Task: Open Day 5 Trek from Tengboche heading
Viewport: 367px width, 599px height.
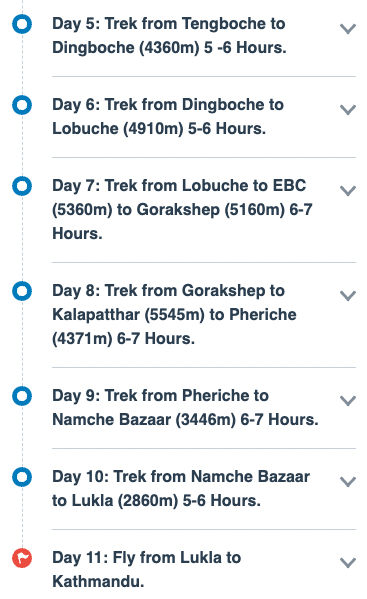Action: 169,36
